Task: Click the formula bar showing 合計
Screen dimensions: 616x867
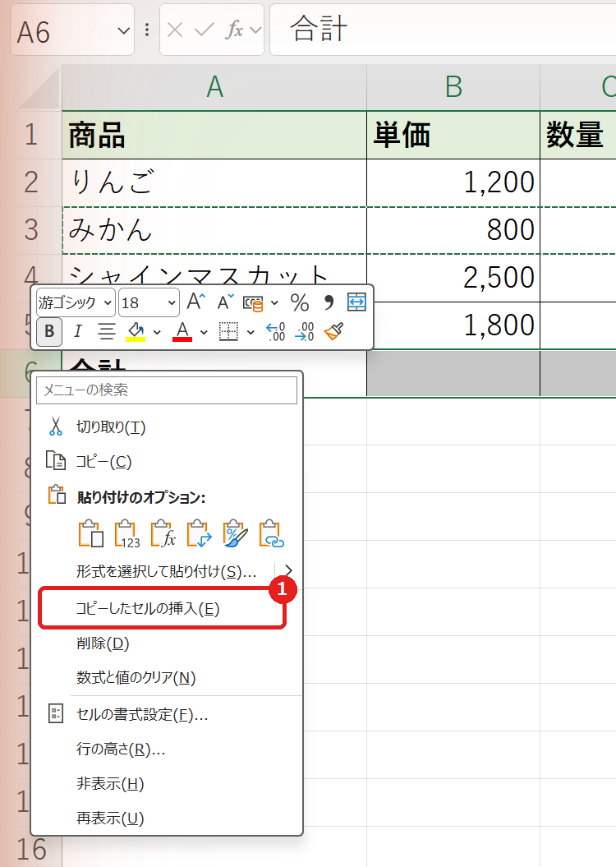Action: (443, 30)
